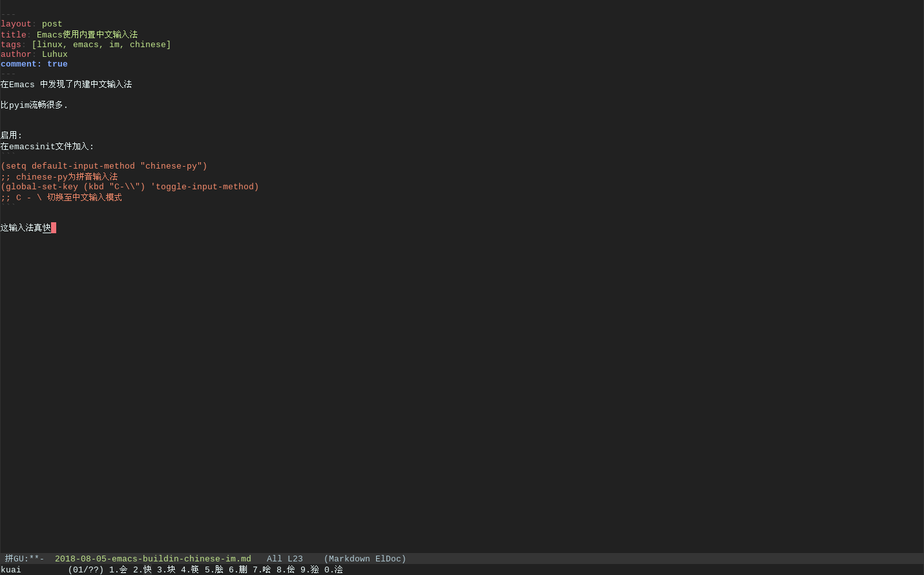Screen dimensions: 924x575
Task: Click 'Markdown' major mode in mode line
Action: (350, 559)
